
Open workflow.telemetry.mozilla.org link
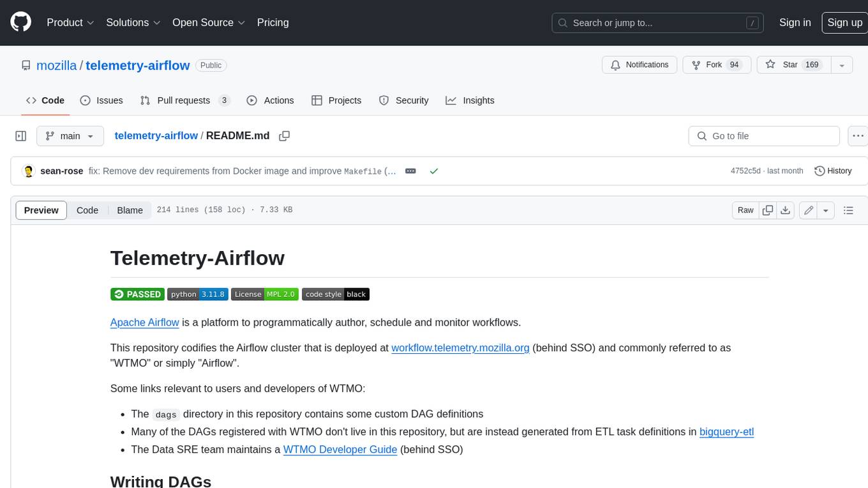460,348
